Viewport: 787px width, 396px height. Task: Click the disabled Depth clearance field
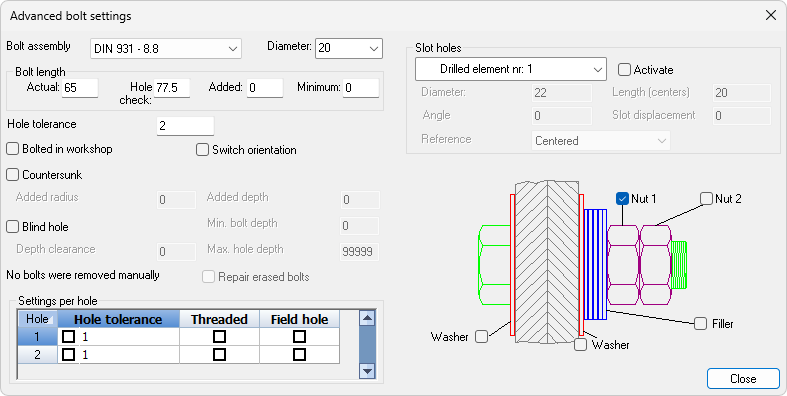click(176, 251)
